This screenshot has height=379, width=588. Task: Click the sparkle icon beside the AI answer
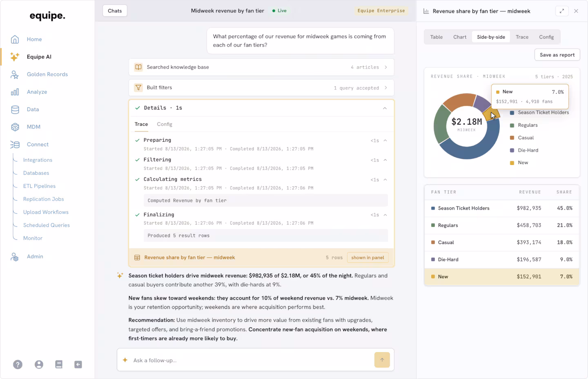click(120, 276)
